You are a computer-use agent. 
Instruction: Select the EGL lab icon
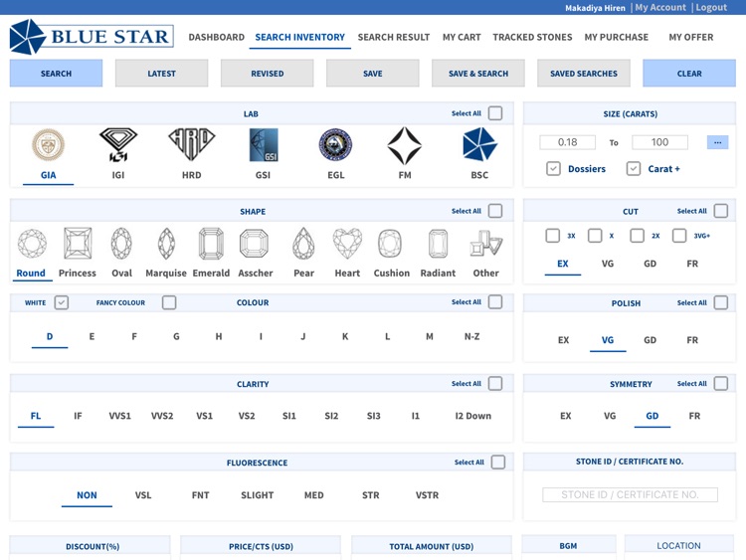coord(335,144)
